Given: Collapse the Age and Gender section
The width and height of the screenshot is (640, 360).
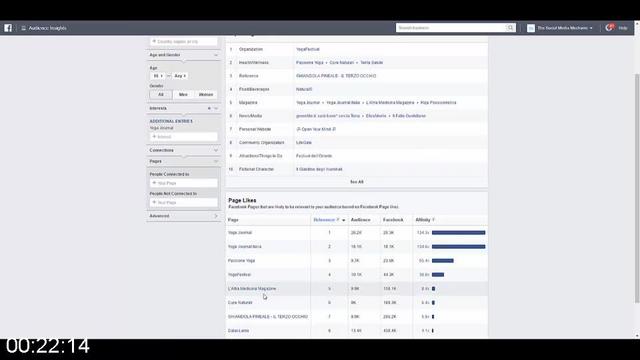Looking at the screenshot, I should (216, 55).
